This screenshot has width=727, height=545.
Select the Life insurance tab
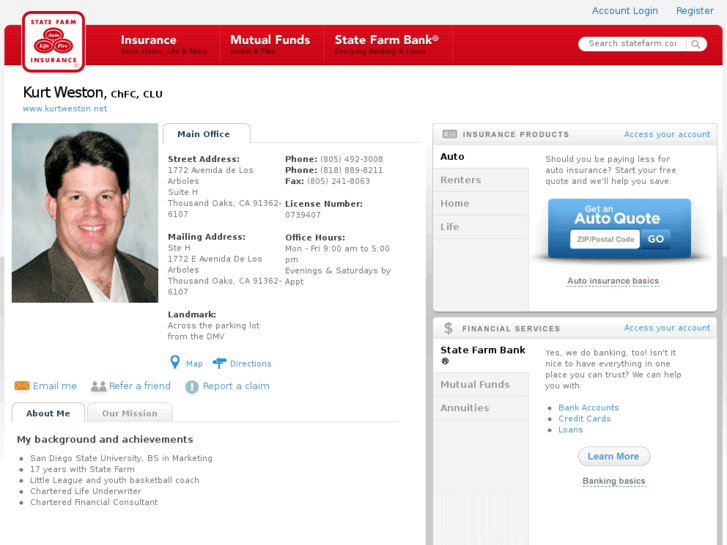click(x=481, y=227)
